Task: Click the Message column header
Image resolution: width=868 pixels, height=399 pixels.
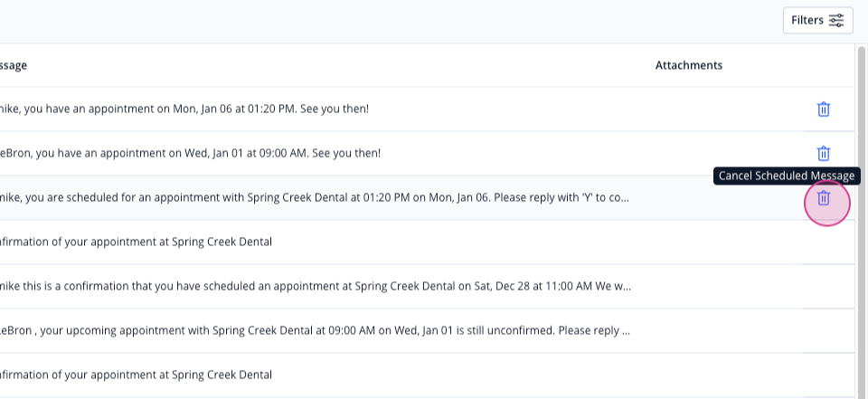Action: pyautogui.click(x=14, y=65)
